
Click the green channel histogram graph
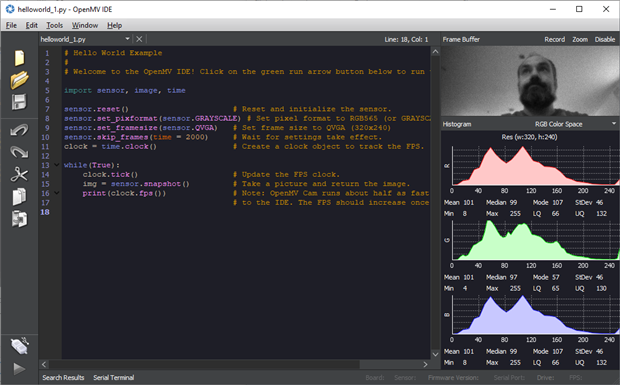coord(536,240)
